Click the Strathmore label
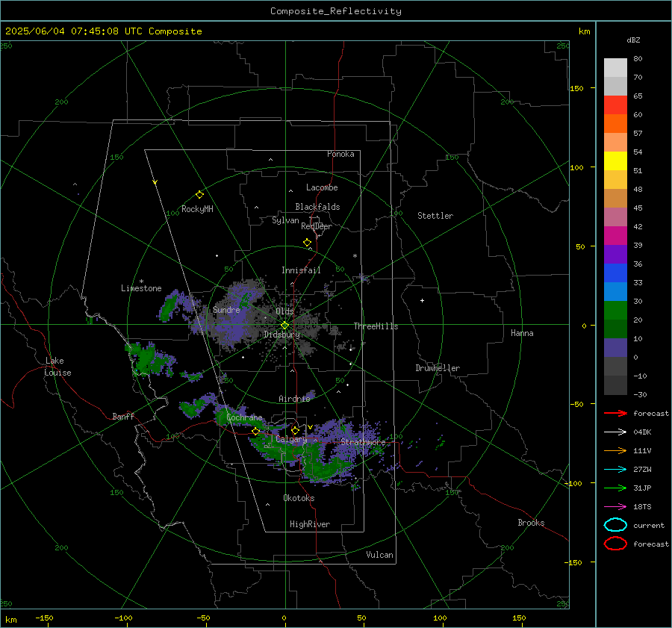The width and height of the screenshot is (672, 628). point(363,442)
